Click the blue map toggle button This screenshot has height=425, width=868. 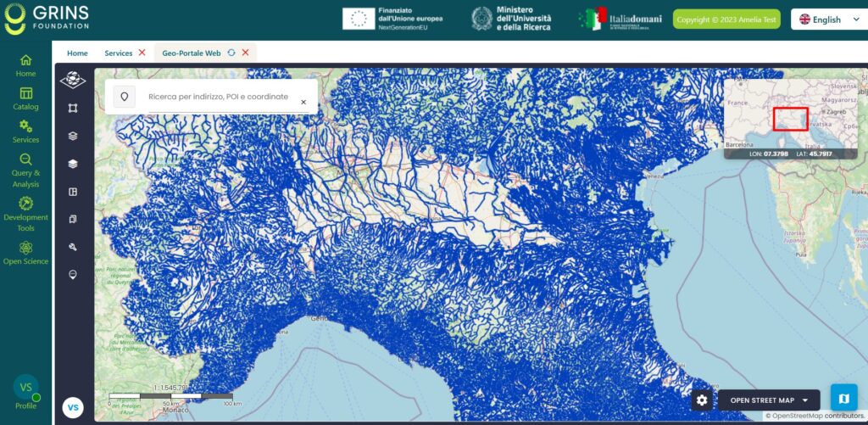(x=843, y=398)
